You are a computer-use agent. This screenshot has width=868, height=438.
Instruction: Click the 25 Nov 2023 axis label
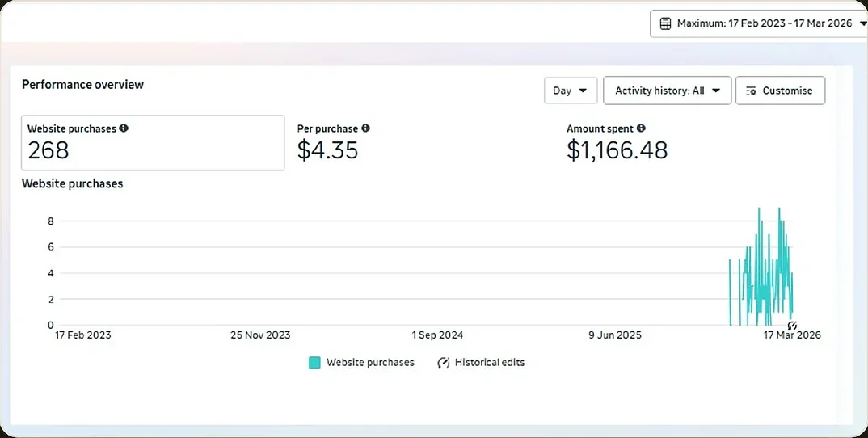tap(260, 335)
